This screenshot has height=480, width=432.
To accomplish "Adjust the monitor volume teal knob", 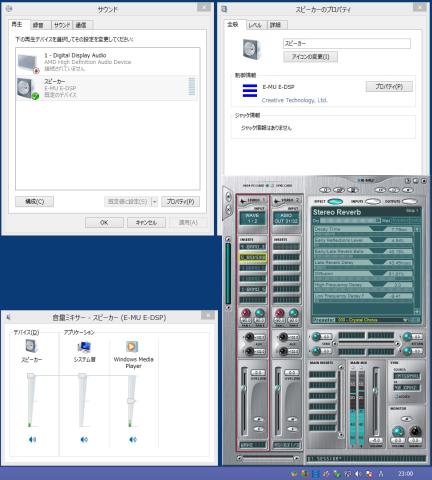I will 397,431.
